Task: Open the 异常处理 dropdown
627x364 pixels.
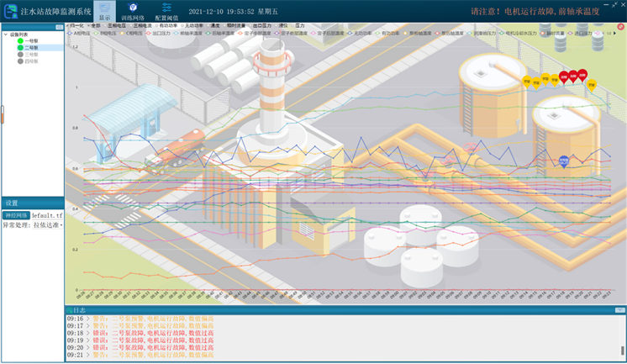Action: coord(61,225)
